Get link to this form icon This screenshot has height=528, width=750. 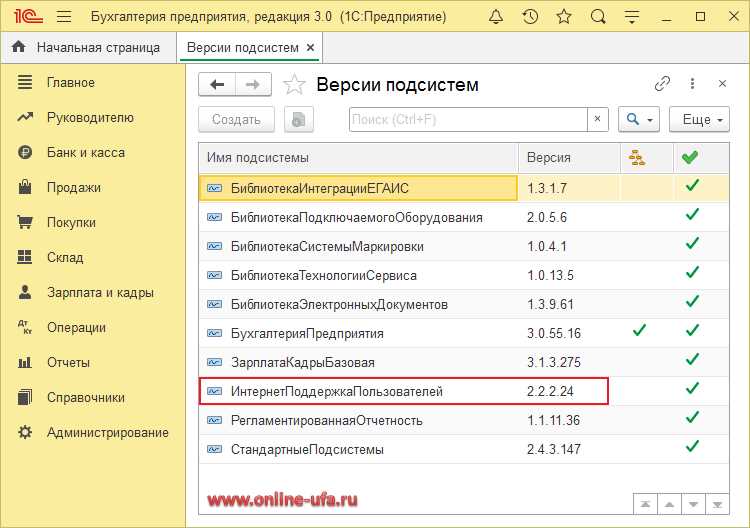point(662,84)
